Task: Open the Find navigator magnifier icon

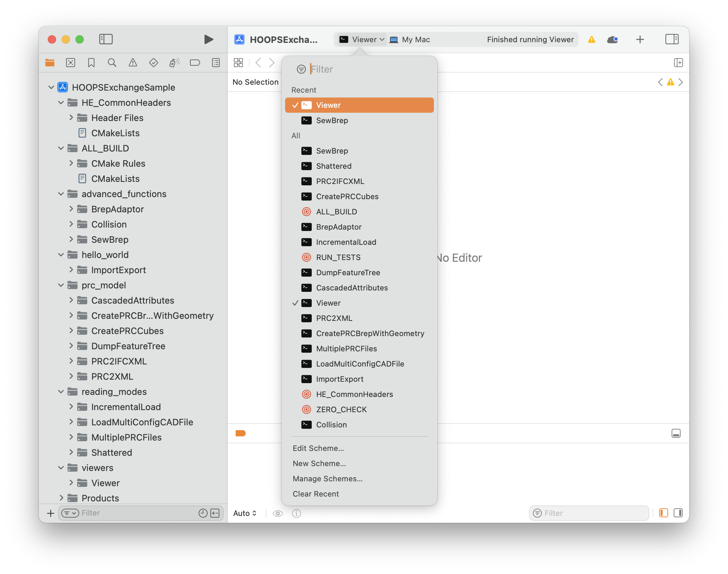Action: (112, 63)
